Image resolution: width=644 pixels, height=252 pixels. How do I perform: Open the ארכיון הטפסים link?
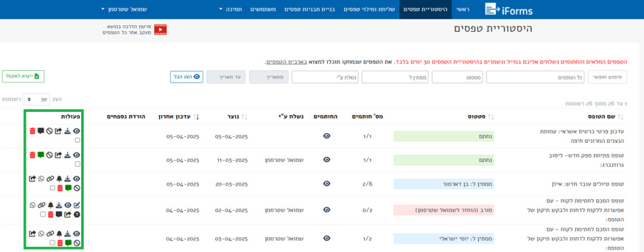[x=286, y=62]
